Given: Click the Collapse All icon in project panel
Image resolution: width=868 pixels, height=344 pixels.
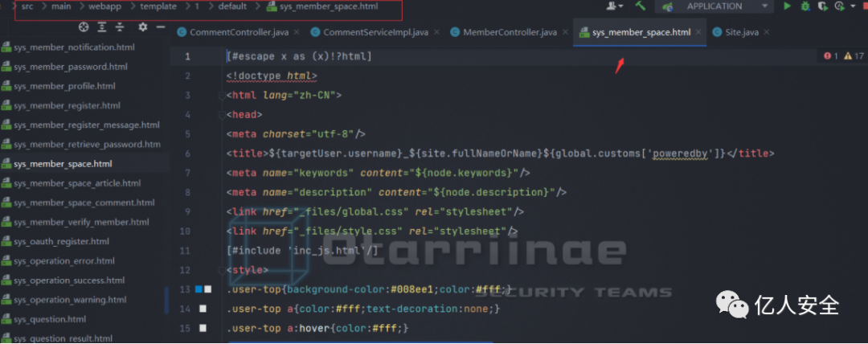Looking at the screenshot, I should pyautogui.click(x=120, y=27).
